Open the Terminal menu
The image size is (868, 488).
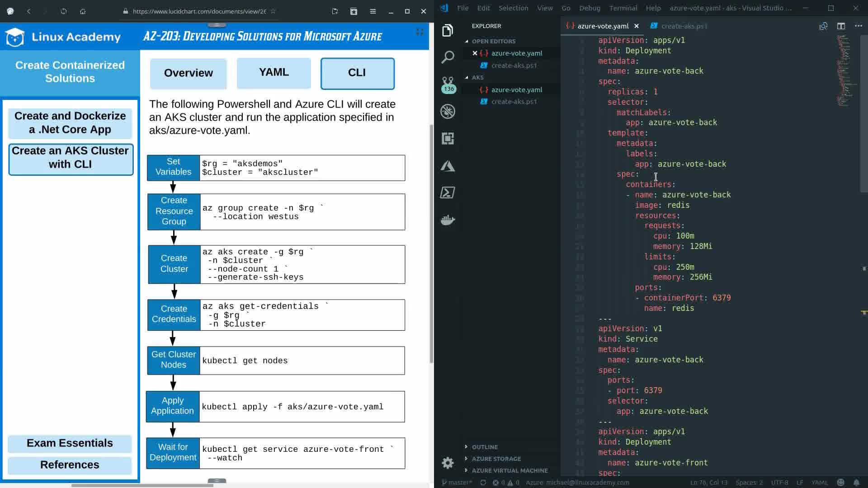point(623,8)
